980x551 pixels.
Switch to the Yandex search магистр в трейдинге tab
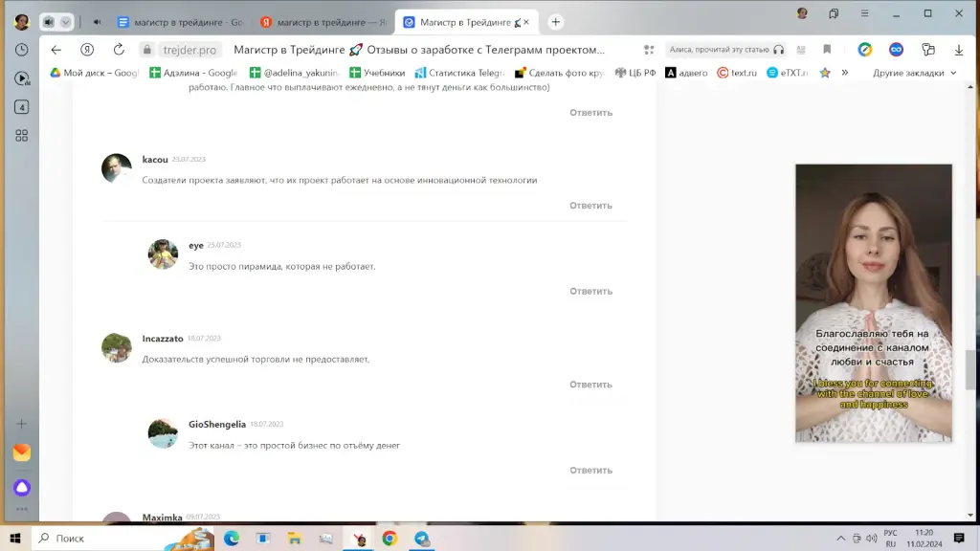click(x=323, y=22)
